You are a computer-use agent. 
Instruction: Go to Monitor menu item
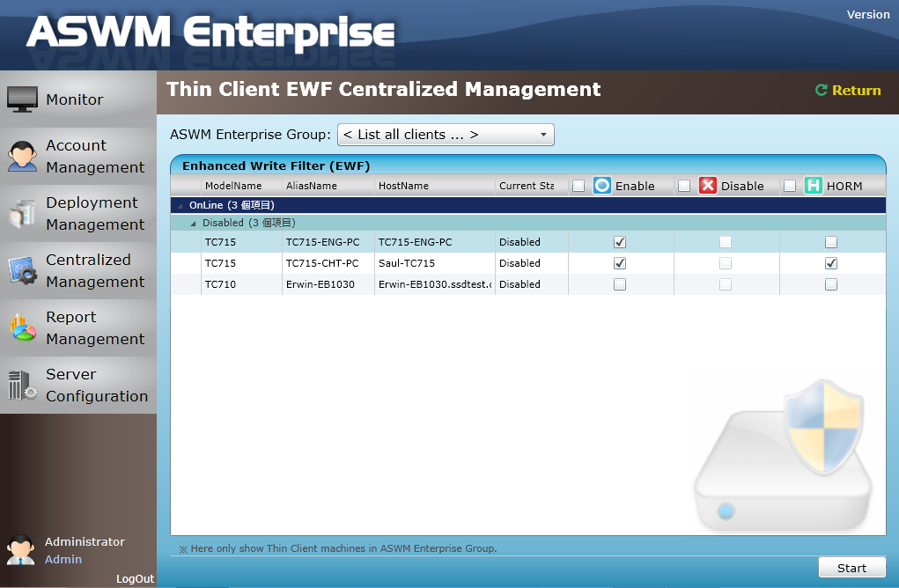pyautogui.click(x=78, y=99)
